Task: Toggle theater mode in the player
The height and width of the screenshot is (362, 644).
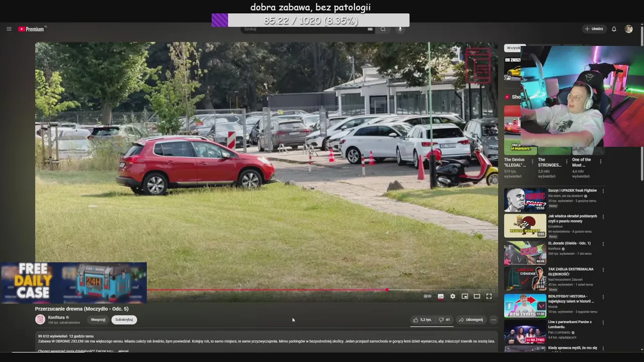Action: coord(477,297)
